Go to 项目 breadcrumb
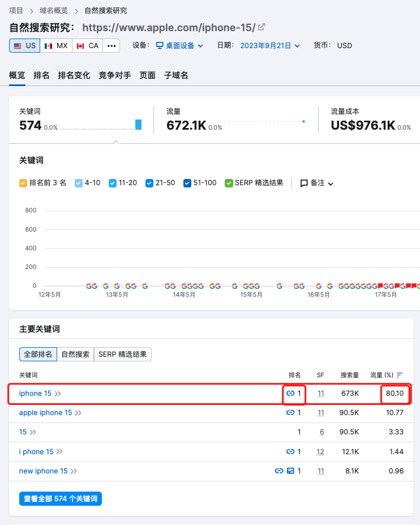Image resolution: width=420 pixels, height=525 pixels. point(16,11)
